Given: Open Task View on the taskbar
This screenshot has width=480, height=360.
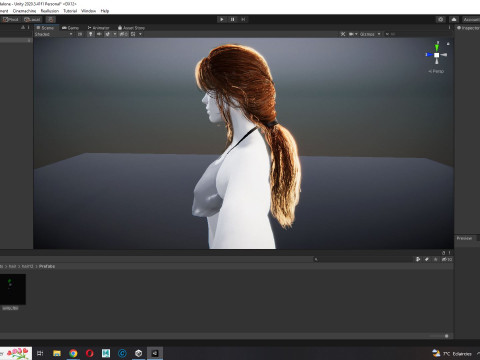Looking at the screenshot, I should coord(40,353).
